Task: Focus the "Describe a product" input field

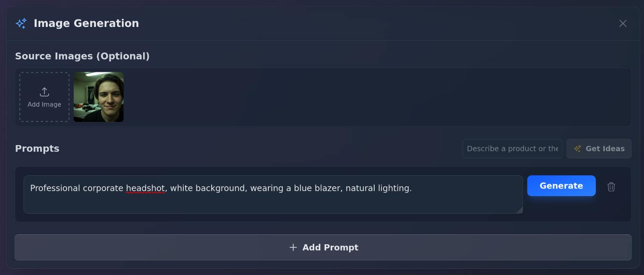Action: pos(512,148)
